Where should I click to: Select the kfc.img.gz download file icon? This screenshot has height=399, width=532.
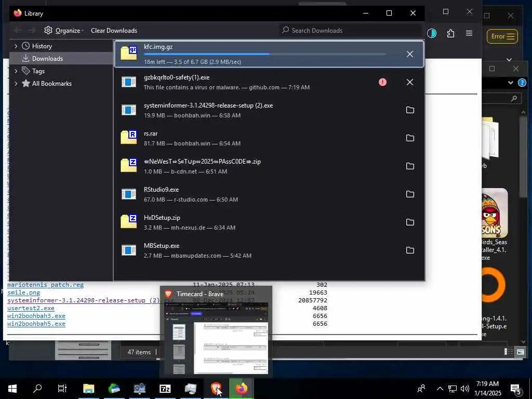click(x=129, y=53)
